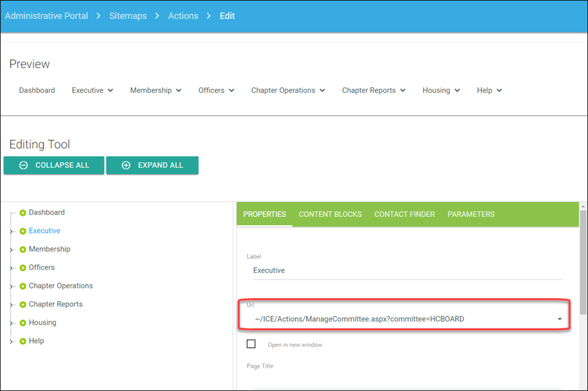Open the Chapter Operations preview dropdown
This screenshot has width=588, height=391.
pyautogui.click(x=288, y=90)
